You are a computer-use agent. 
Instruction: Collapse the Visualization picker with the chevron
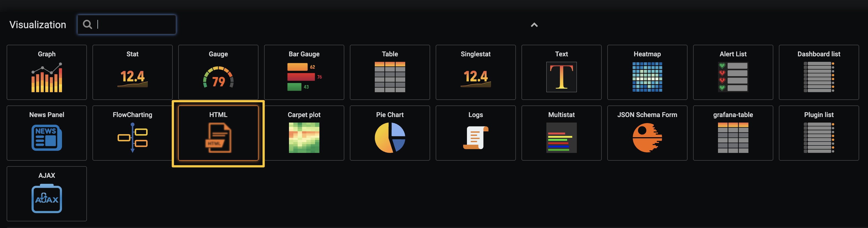[x=534, y=25]
